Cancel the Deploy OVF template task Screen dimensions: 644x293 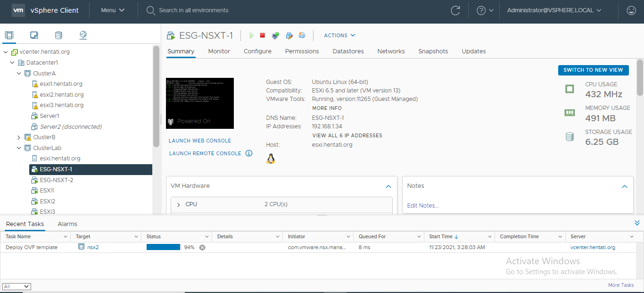click(x=202, y=248)
